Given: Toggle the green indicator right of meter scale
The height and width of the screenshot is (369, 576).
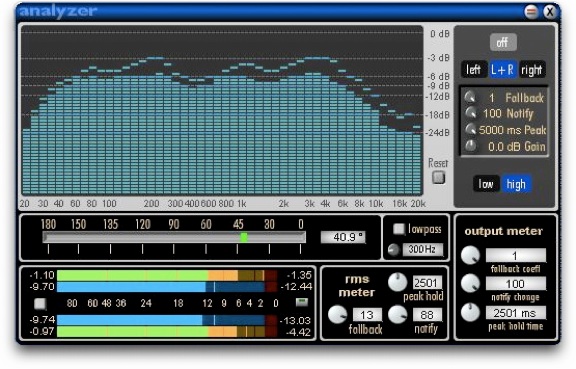Looking at the screenshot, I should pos(302,302).
